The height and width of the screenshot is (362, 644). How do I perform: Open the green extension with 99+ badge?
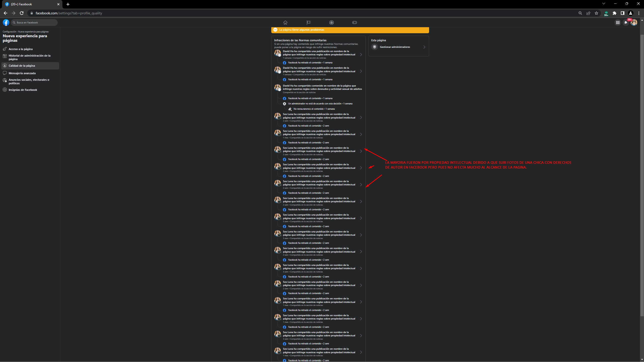(606, 13)
